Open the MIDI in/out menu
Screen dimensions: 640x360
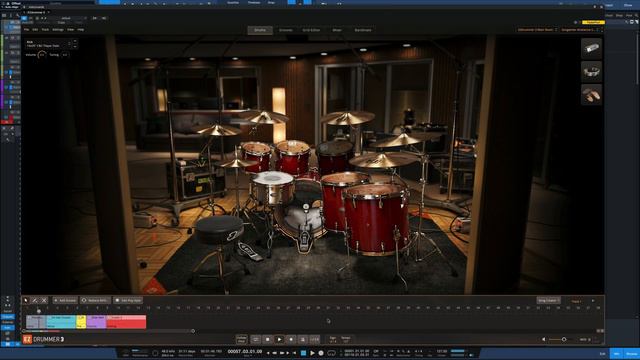pyautogui.click(x=584, y=340)
